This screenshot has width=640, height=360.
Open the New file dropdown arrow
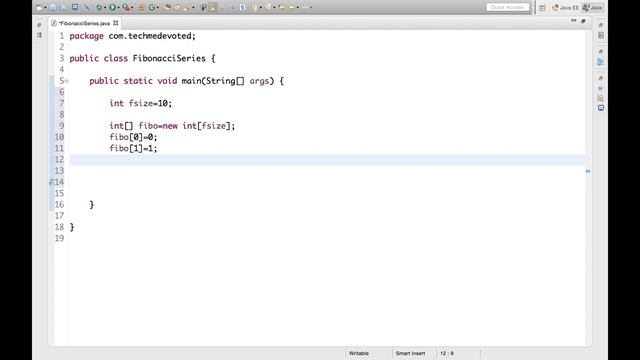point(45,7)
